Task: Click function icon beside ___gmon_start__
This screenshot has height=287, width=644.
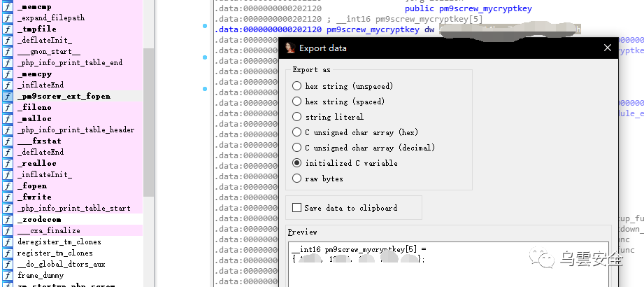Action: tap(8, 51)
